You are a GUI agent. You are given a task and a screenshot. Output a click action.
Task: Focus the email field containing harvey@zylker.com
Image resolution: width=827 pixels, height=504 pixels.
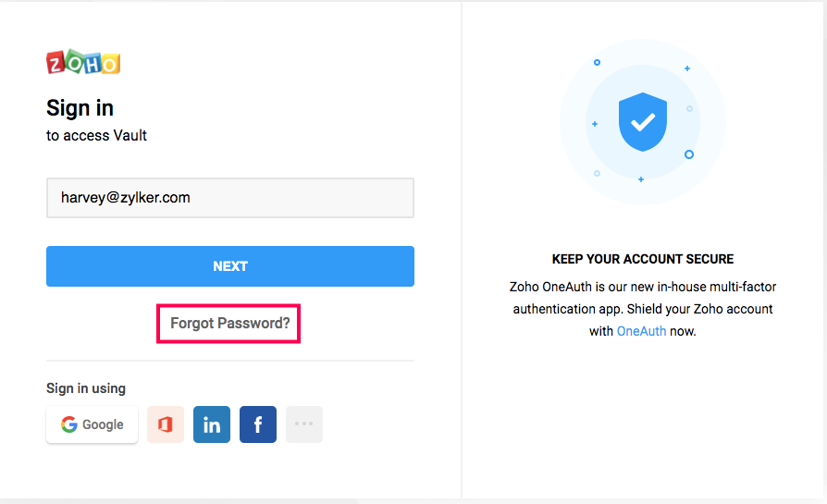229,198
